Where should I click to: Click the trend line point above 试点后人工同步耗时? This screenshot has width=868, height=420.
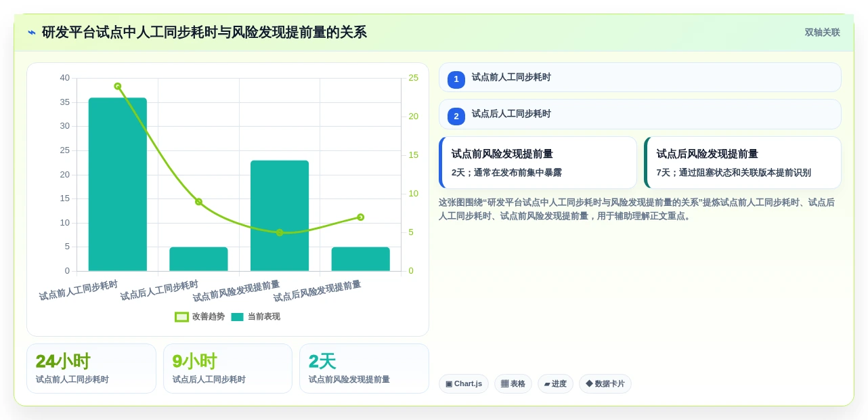(198, 202)
